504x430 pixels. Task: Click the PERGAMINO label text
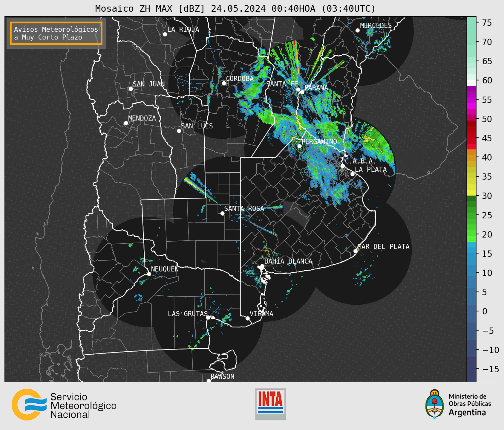click(x=319, y=141)
